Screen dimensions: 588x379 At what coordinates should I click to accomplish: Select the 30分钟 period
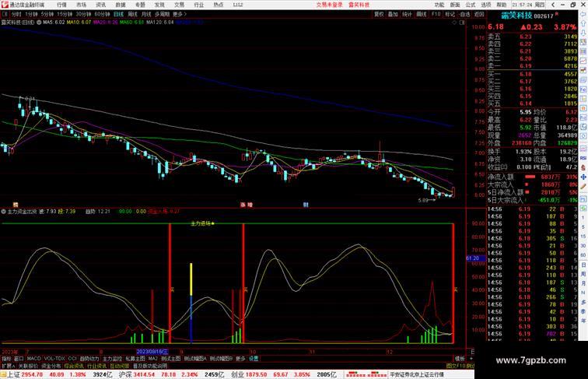(x=83, y=14)
